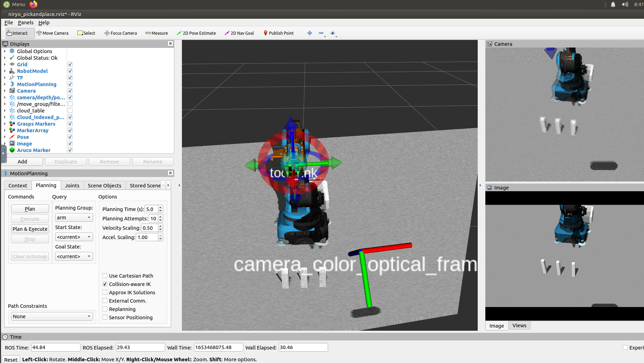Expand the RobotModel tree item

pos(5,71)
